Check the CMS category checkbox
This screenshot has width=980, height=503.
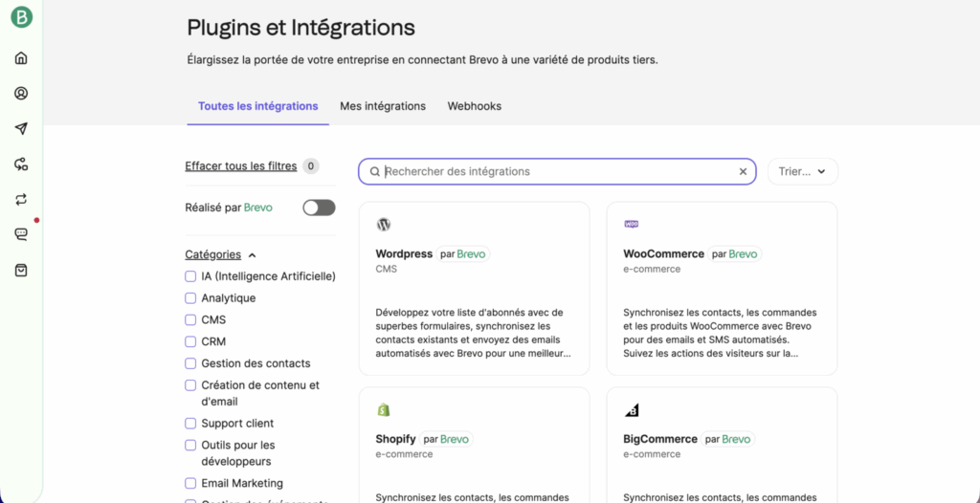pos(190,320)
